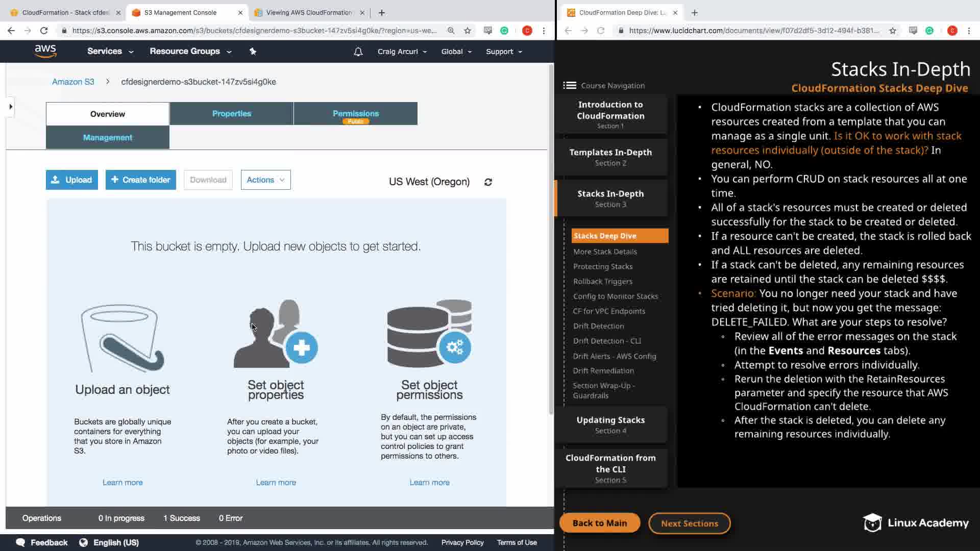980x551 pixels.
Task: Open the Services dropdown menu
Action: (x=110, y=52)
